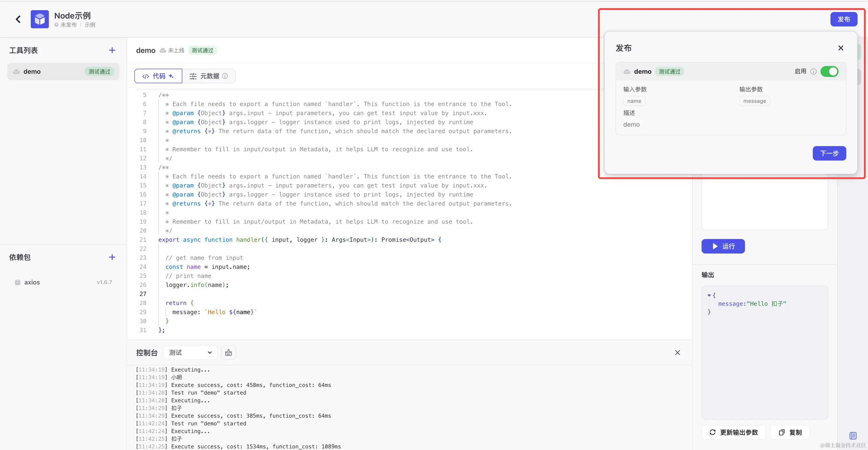Click the logger.info(name) line in the editor
This screenshot has height=450, width=868.
coord(197,285)
